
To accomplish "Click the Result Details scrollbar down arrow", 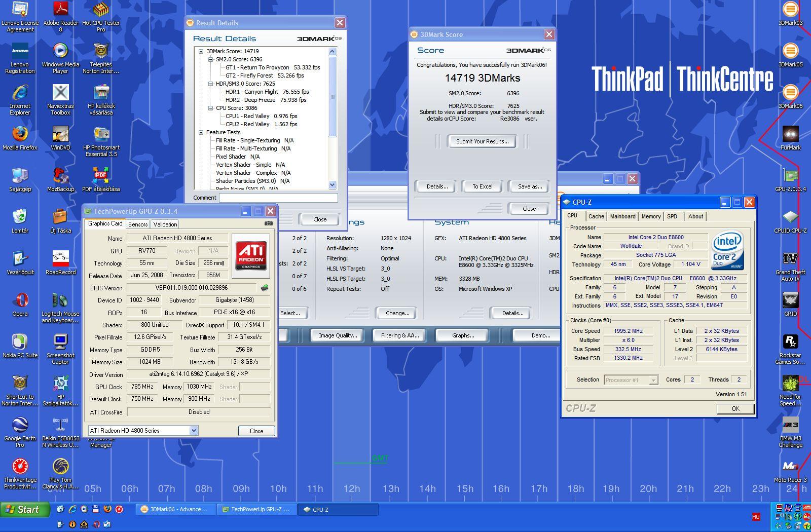I will pyautogui.click(x=333, y=185).
